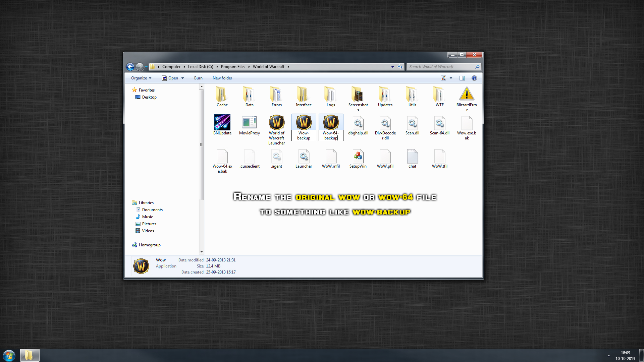Select the World of Warcraft Launcher icon
644x362 pixels.
276,122
